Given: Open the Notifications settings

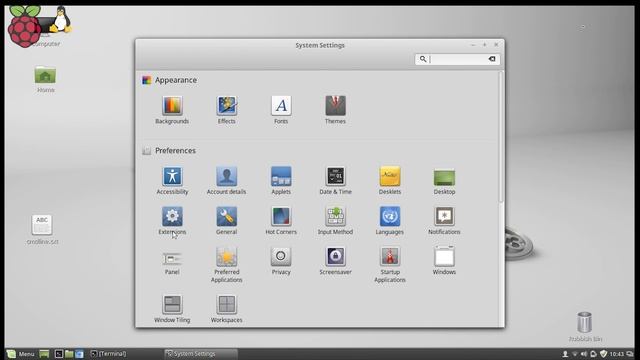Looking at the screenshot, I should click(x=444, y=220).
